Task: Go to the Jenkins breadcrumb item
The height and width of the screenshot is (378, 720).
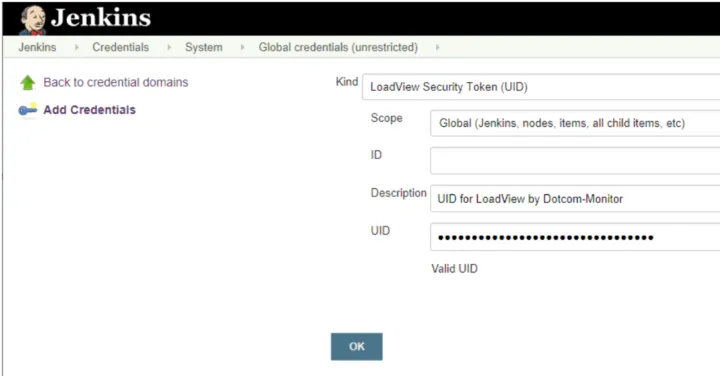Action: (x=37, y=47)
